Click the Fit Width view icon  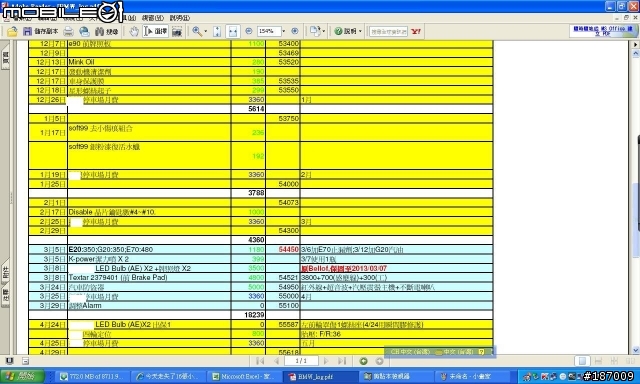(x=233, y=31)
